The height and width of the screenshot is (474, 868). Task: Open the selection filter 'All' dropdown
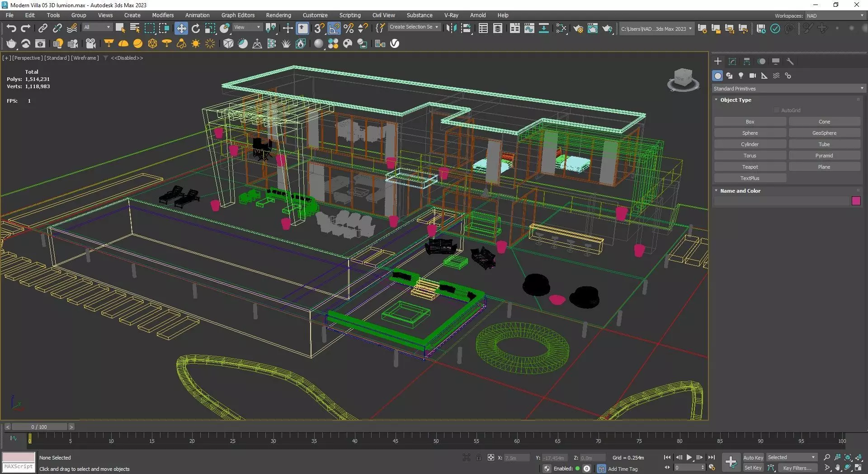coord(97,28)
